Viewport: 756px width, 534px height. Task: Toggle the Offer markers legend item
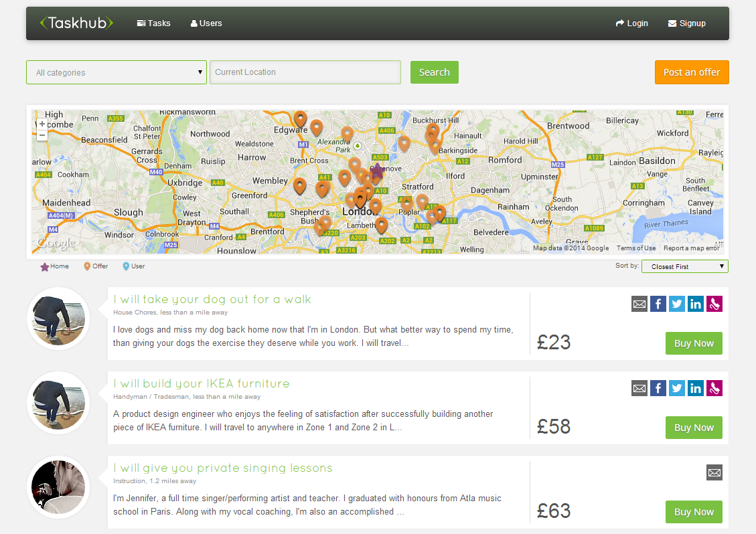tap(95, 266)
